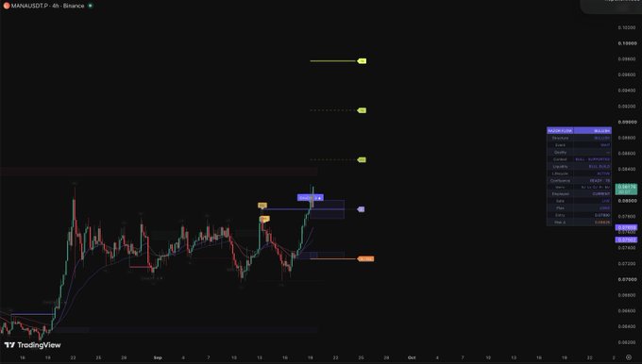The image size is (642, 364).
Task: Click the Oct label on the time axis
Action: pos(412,357)
